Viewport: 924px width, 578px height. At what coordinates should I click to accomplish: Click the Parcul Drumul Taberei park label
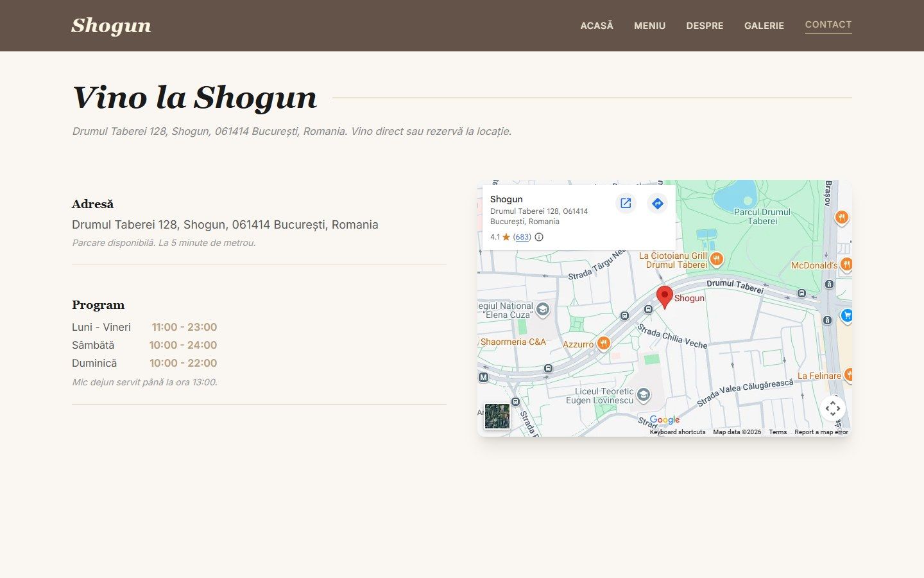point(762,216)
